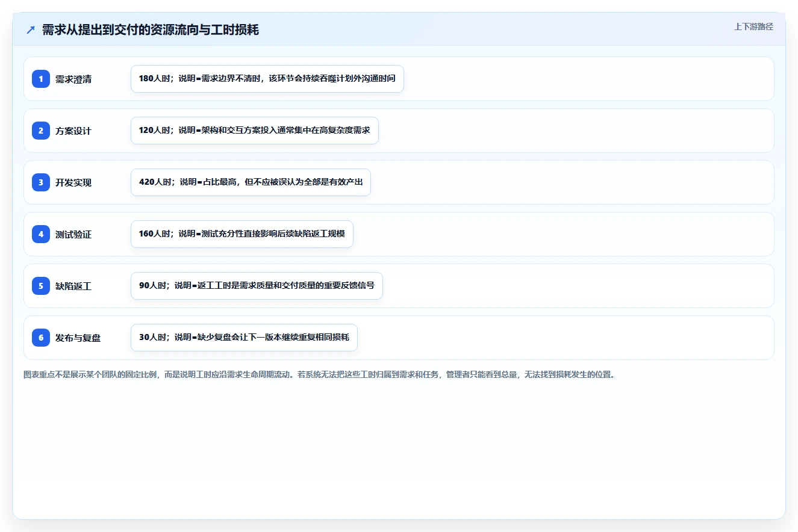Select the 发布与复盘 stage label
Image resolution: width=798 pixels, height=532 pixels.
coord(78,338)
